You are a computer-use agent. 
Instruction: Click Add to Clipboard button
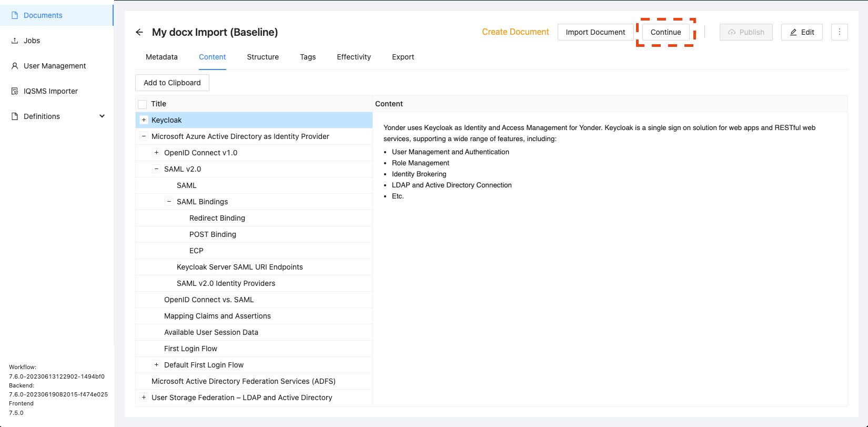(x=172, y=83)
